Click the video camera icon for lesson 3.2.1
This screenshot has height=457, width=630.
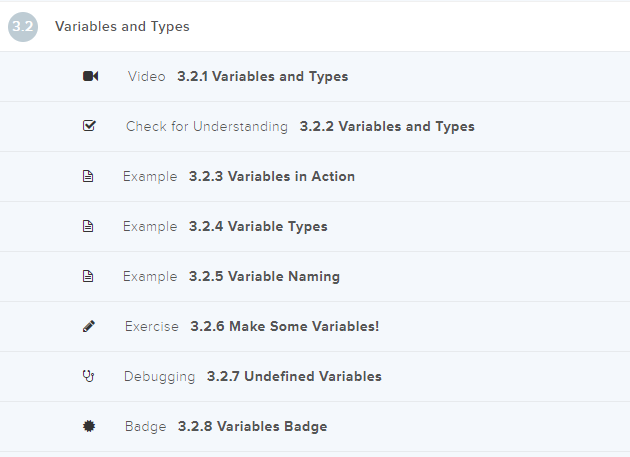[90, 76]
